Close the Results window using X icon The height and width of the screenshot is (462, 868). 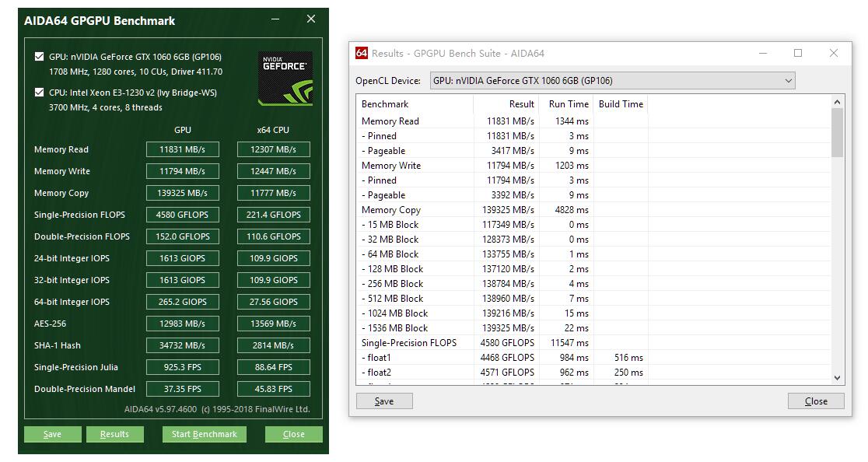(834, 53)
